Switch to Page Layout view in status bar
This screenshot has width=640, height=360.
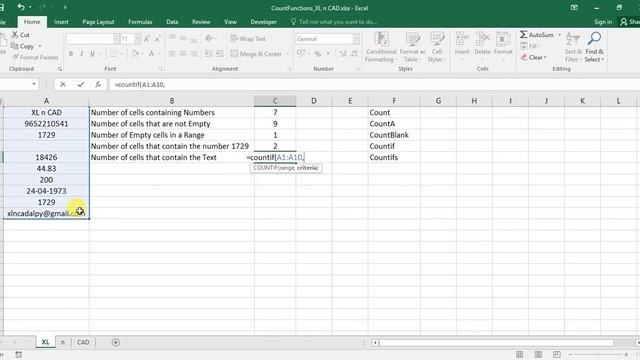point(538,354)
